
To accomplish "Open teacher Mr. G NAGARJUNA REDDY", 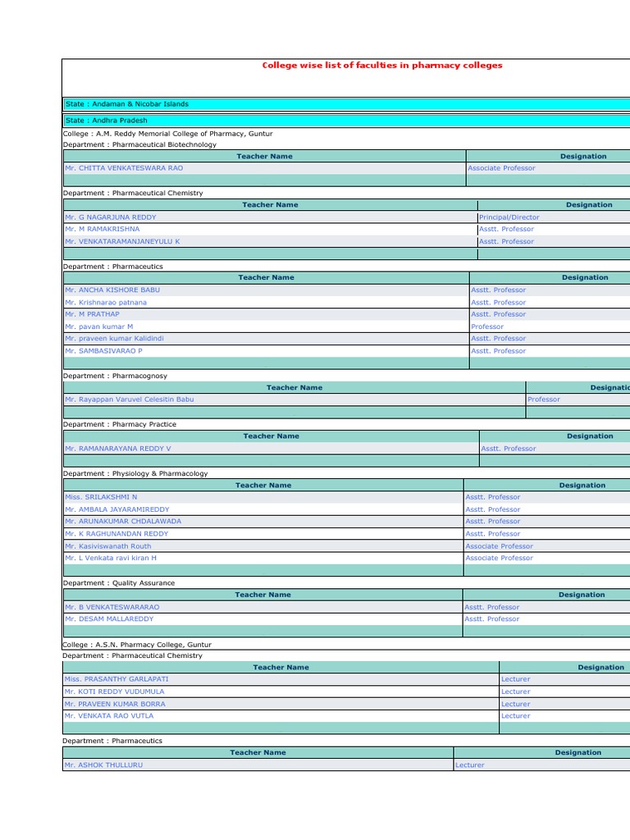I will tap(111, 217).
